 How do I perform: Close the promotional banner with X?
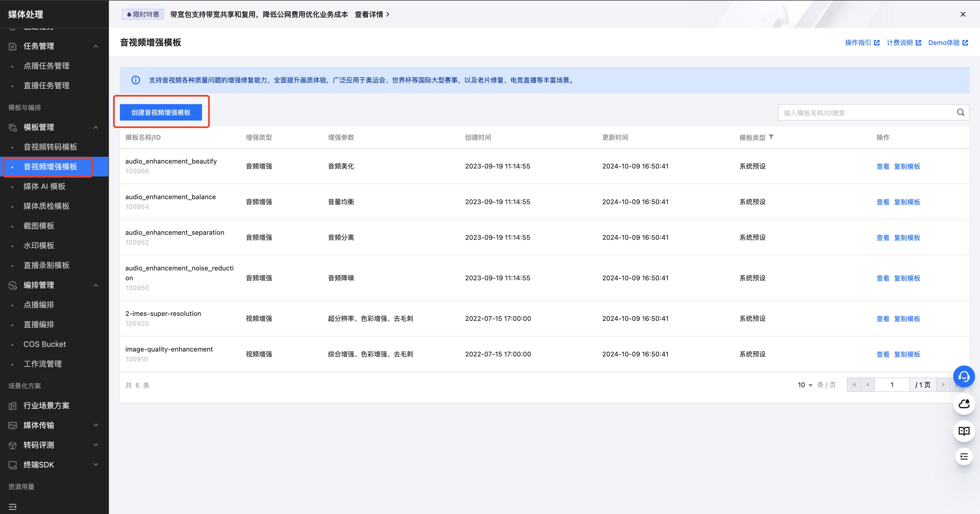pos(963,14)
